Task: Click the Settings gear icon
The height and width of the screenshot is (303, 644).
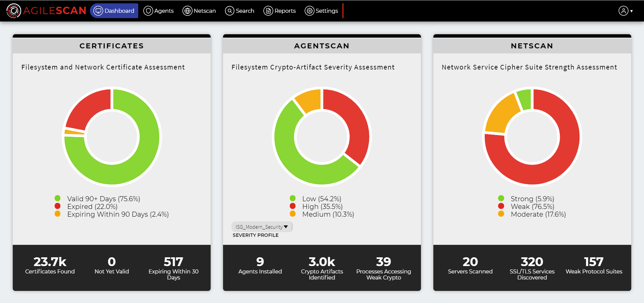Action: pos(309,11)
